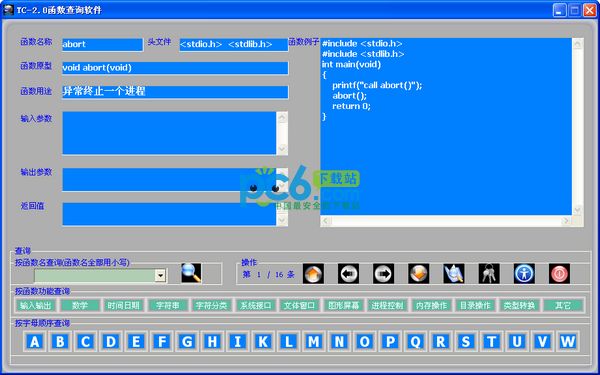
Task: Select the 类型转换 function category
Action: [x=519, y=305]
